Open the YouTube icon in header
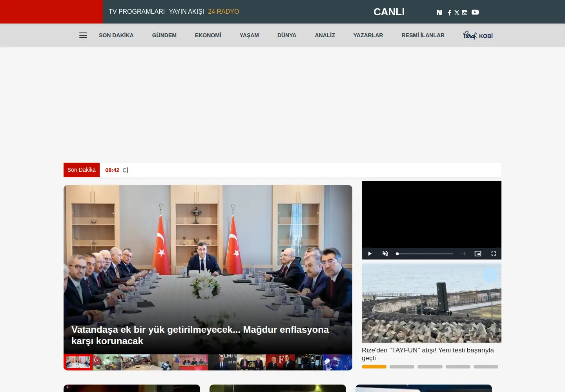The width and height of the screenshot is (565, 392). tap(475, 12)
